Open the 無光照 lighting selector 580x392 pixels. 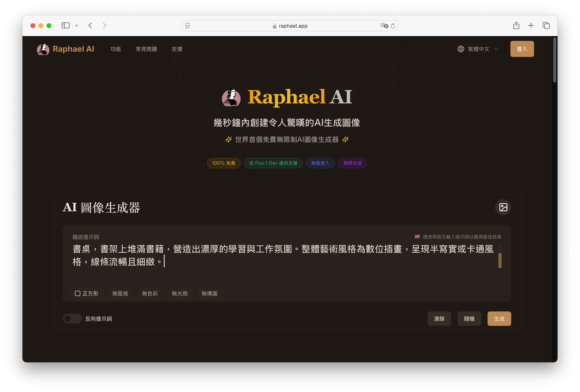click(x=180, y=294)
